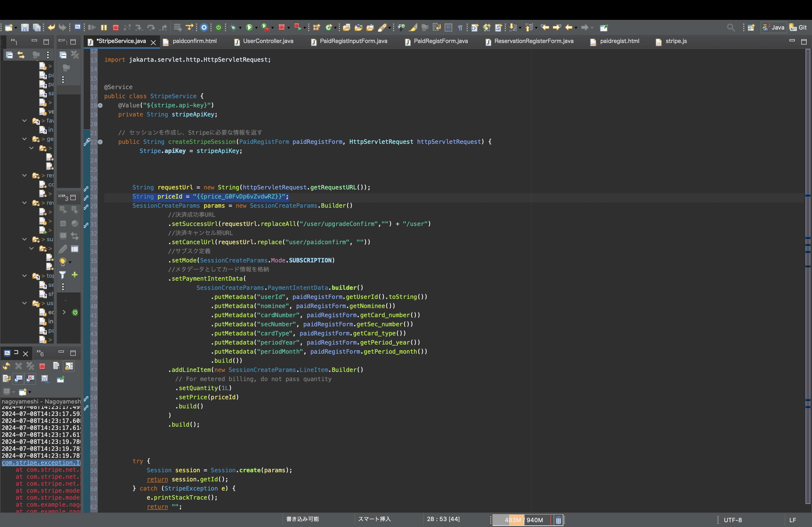The width and height of the screenshot is (812, 527).
Task: Click the Debug bug icon
Action: click(x=234, y=28)
